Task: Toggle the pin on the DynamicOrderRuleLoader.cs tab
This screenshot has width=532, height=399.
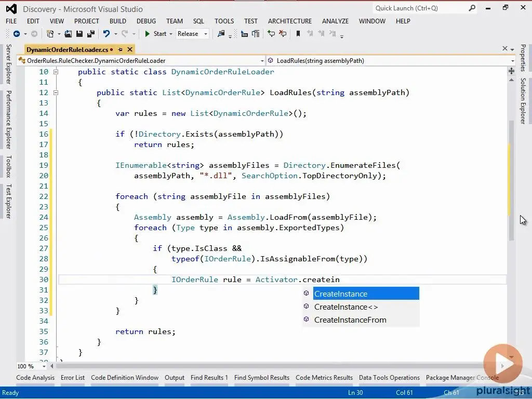Action: pos(120,49)
